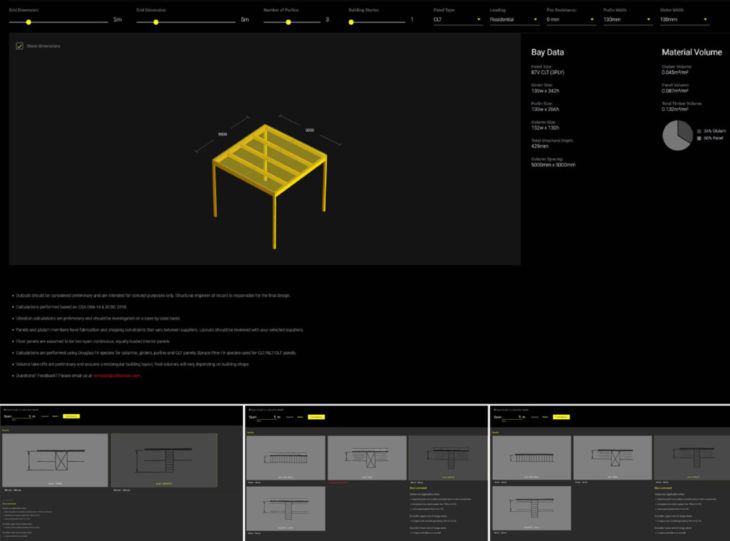Click the material volume pie chart
Viewport: 730px width, 541px height.
tap(677, 135)
